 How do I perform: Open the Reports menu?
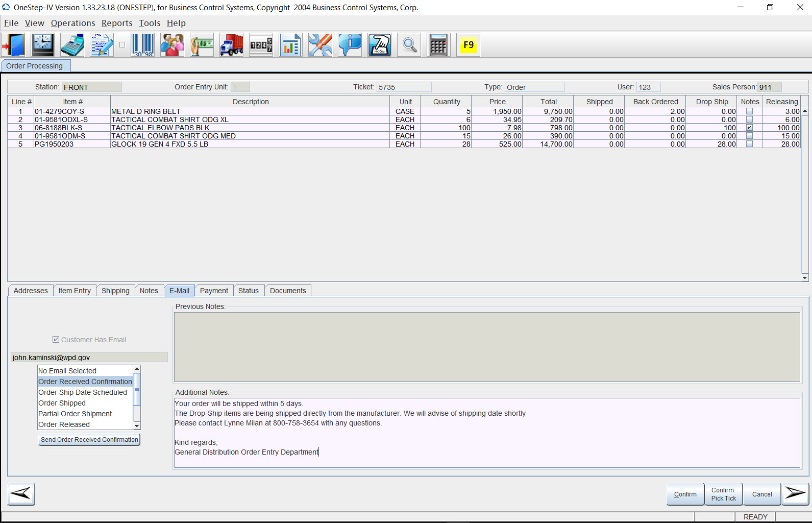pyautogui.click(x=116, y=23)
